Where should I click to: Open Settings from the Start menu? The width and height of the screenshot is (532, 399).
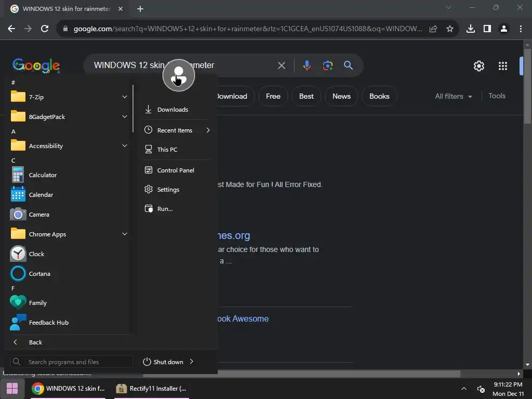177,190
